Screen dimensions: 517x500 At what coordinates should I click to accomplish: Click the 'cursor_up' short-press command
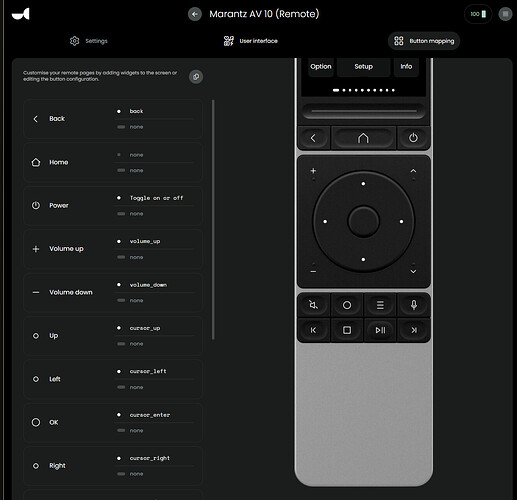point(145,328)
